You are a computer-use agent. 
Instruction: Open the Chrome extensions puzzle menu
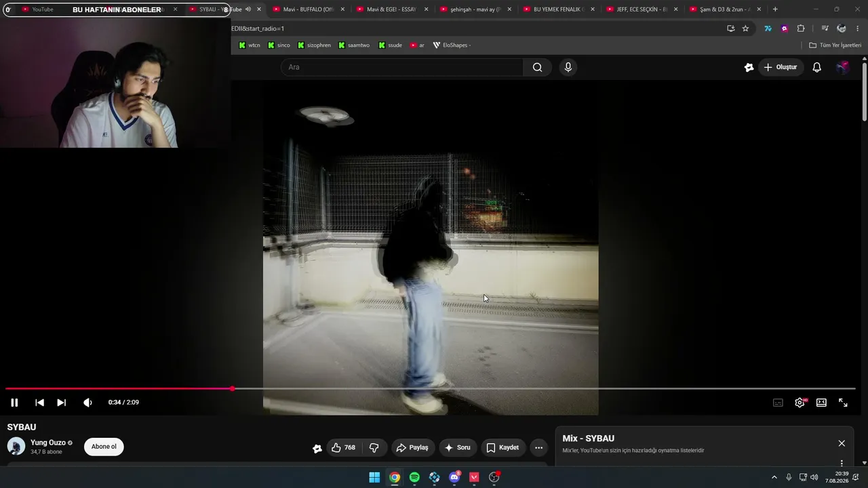[x=801, y=28]
